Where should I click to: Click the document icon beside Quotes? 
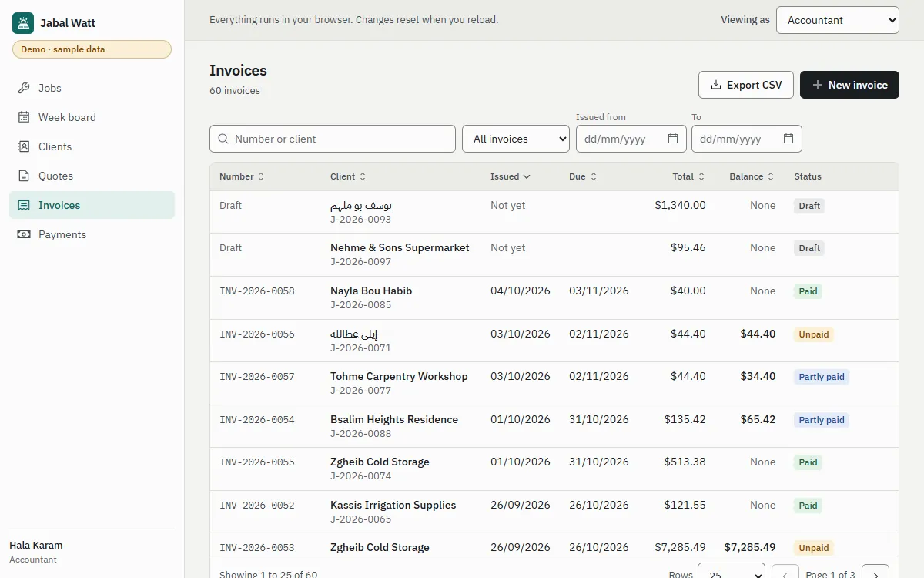pyautogui.click(x=24, y=176)
